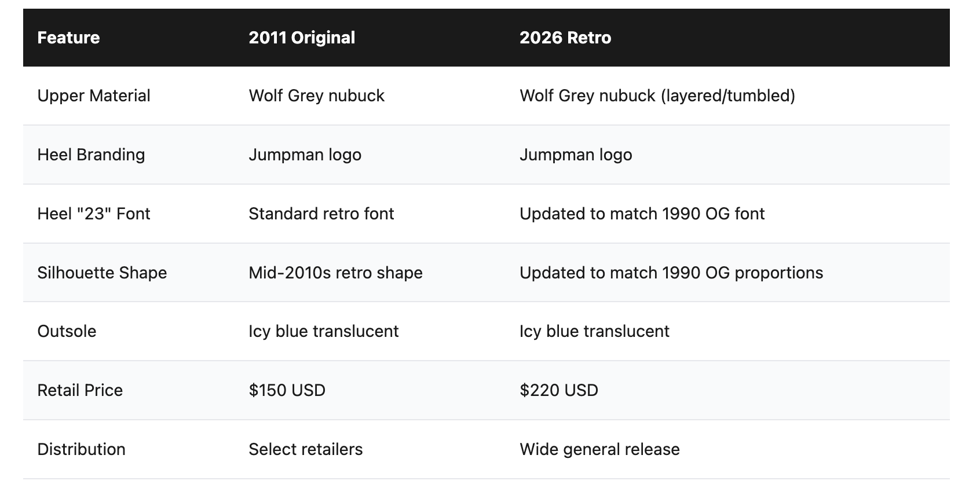
Task: Click Jumpman logo in 2011 Original column
Action: [x=305, y=155]
